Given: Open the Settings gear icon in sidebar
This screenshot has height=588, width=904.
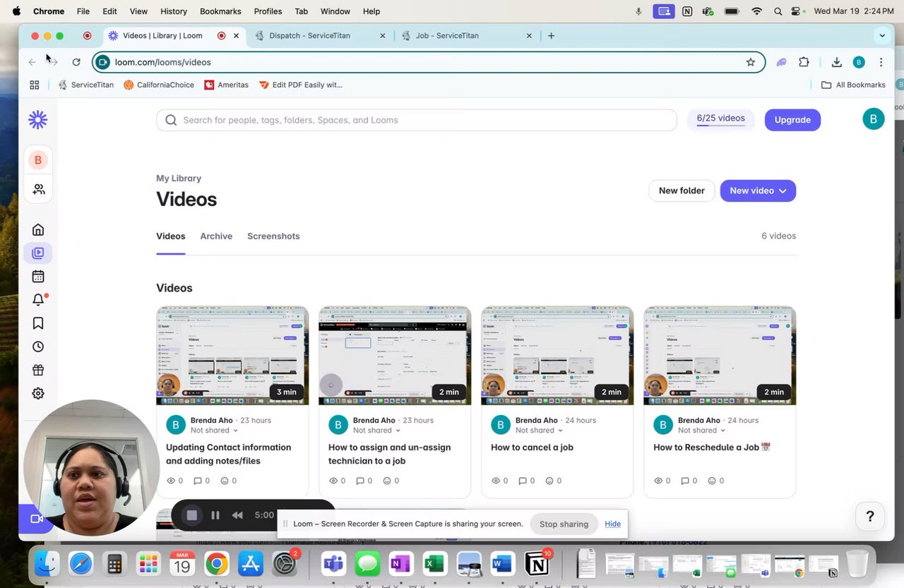Looking at the screenshot, I should (x=38, y=393).
